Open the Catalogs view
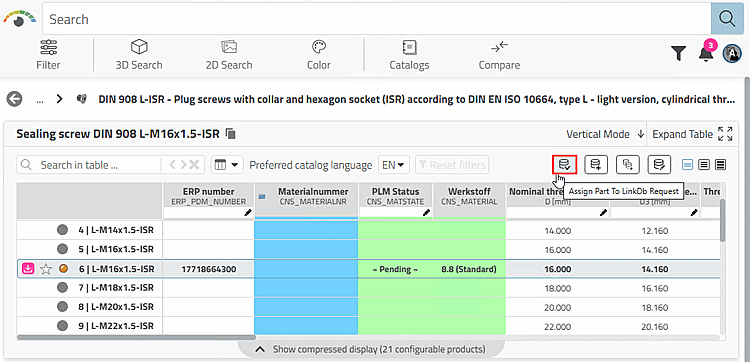Image resolution: width=750 pixels, height=362 pixels. click(409, 55)
